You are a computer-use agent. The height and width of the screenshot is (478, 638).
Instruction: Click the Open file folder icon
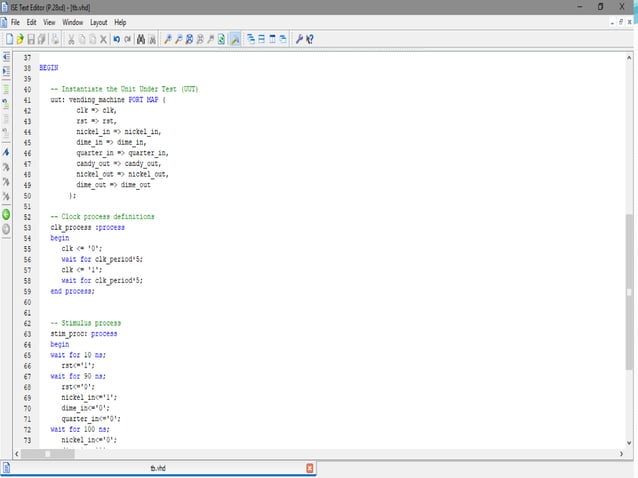[x=19, y=39]
